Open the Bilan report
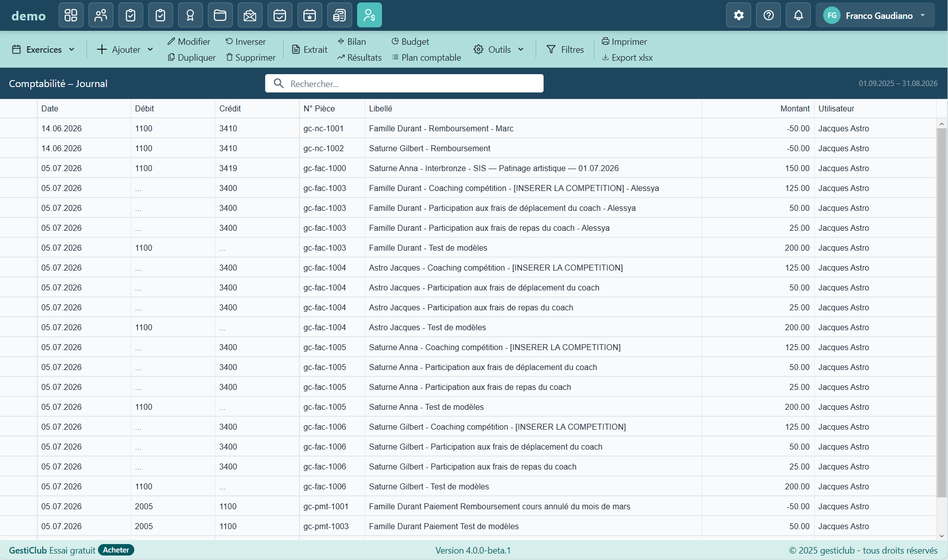The width and height of the screenshot is (948, 560). coord(352,41)
